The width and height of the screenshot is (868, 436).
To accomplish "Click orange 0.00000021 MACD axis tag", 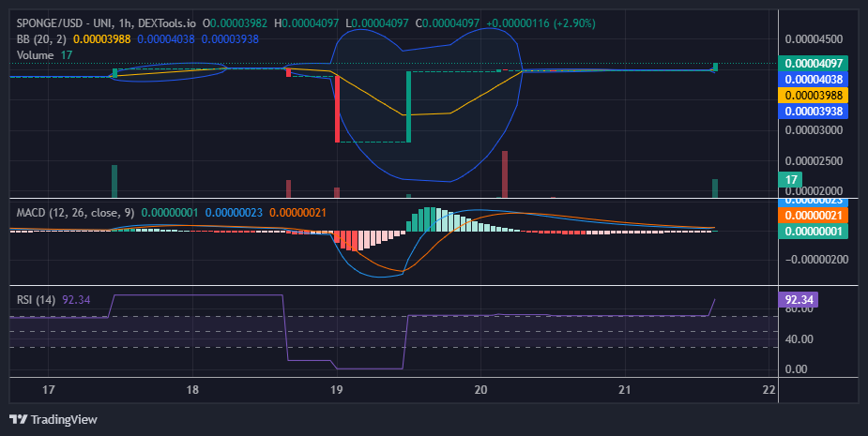I will [x=814, y=216].
